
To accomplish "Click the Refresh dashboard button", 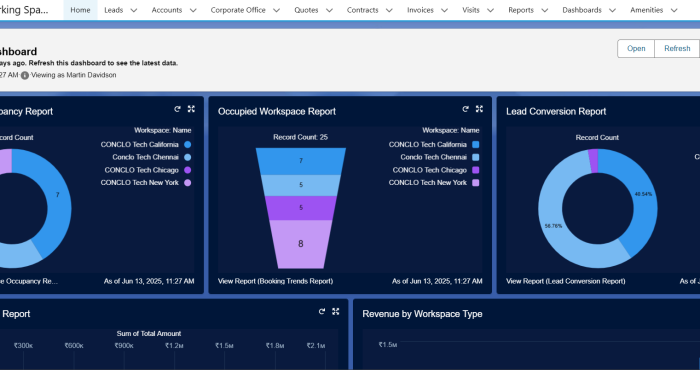I will tap(677, 48).
